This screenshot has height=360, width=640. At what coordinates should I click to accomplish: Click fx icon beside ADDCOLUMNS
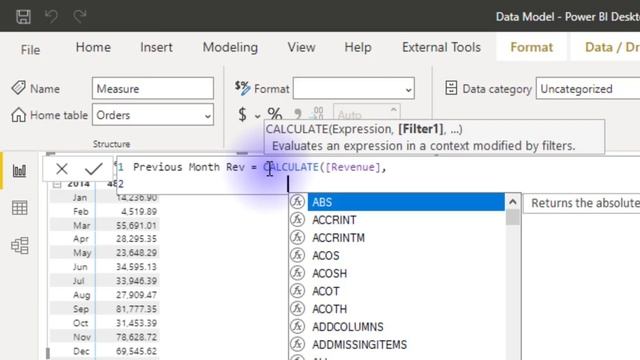coord(298,327)
